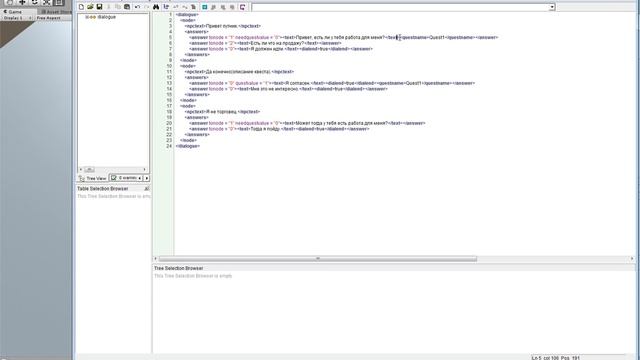Create a new document via toolbar icon
Viewport: 640px width, 360px height.
[x=81, y=7]
